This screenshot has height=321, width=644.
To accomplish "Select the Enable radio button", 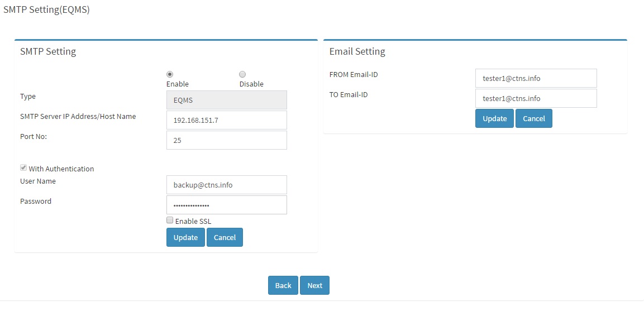I will (x=170, y=74).
